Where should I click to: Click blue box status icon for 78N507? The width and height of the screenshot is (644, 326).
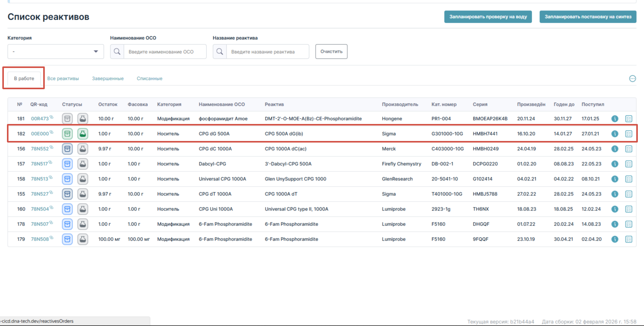point(67,224)
